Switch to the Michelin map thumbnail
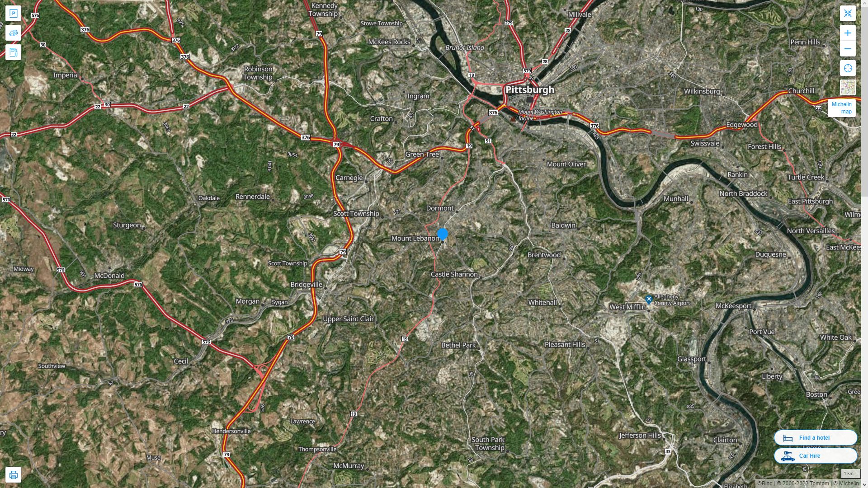 [848, 88]
